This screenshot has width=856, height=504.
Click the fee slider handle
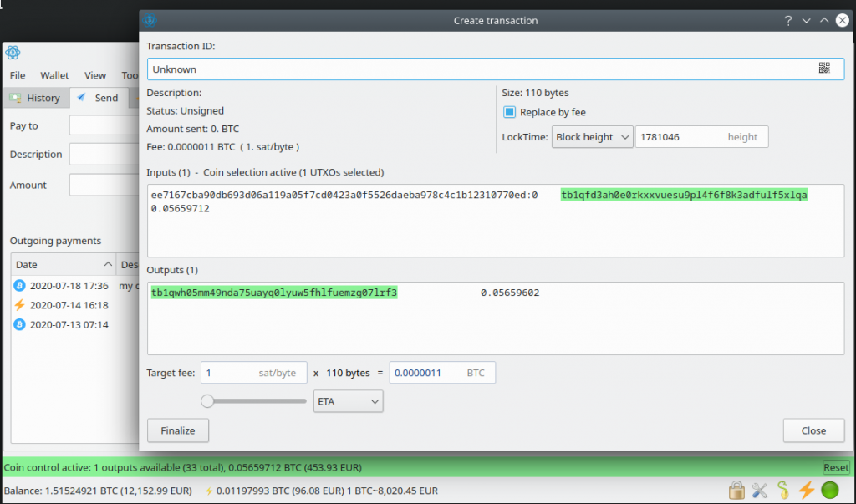207,401
